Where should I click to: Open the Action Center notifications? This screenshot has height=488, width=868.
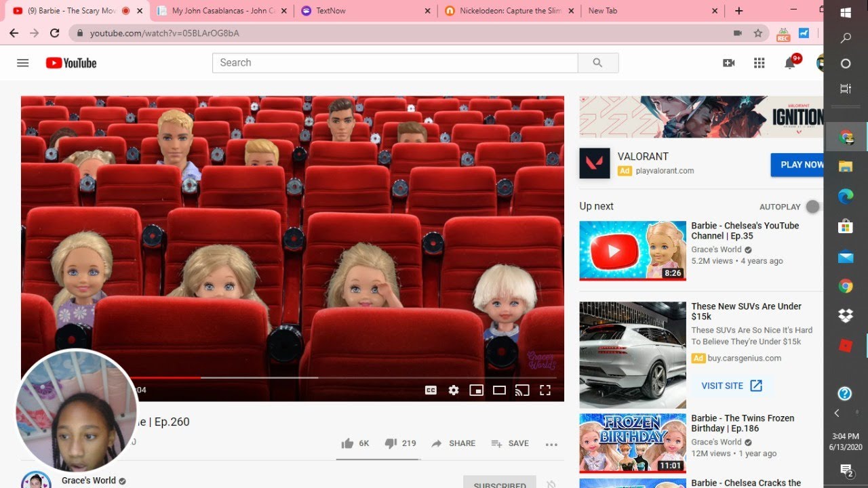tap(846, 470)
